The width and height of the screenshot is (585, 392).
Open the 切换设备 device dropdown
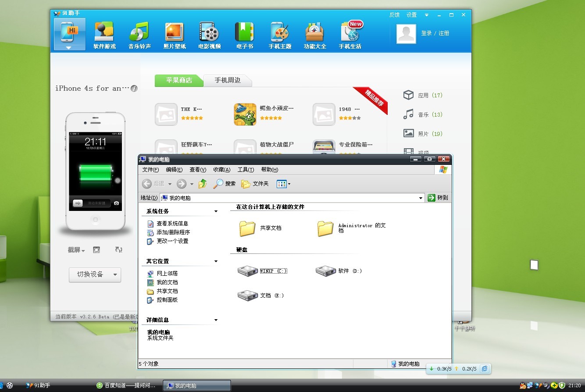[x=95, y=274]
